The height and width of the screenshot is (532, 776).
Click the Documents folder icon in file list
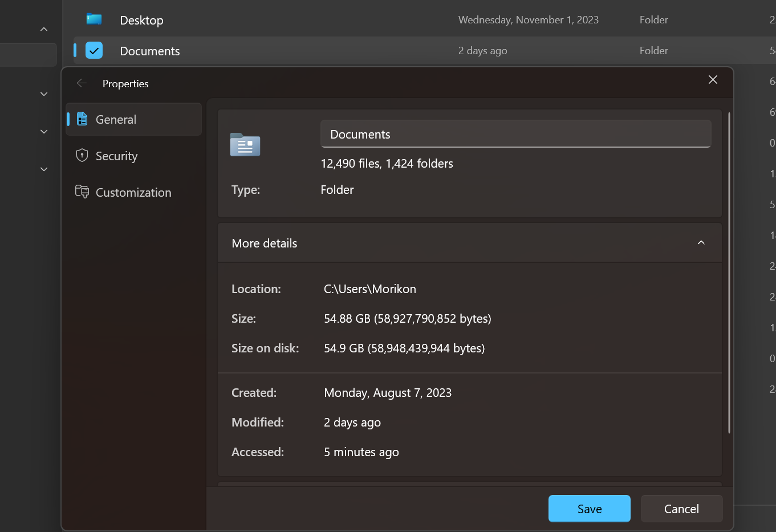tap(94, 50)
